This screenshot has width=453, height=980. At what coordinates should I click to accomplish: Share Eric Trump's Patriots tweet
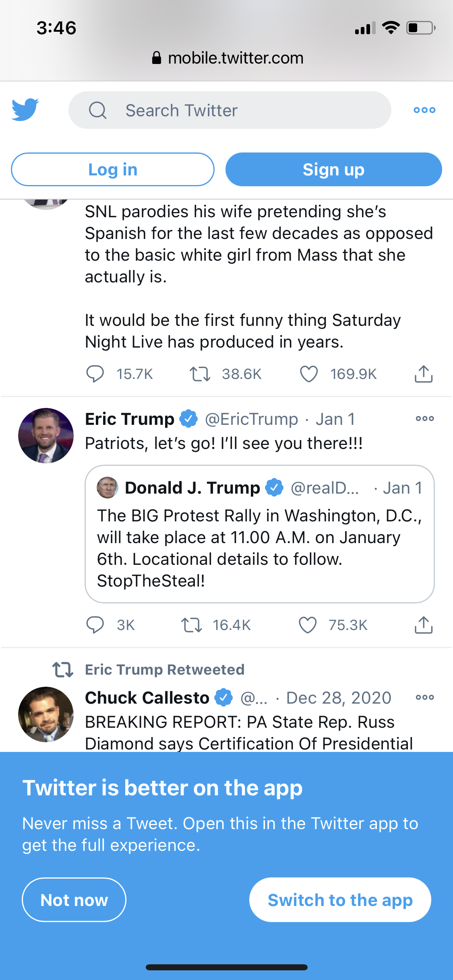pyautogui.click(x=423, y=625)
